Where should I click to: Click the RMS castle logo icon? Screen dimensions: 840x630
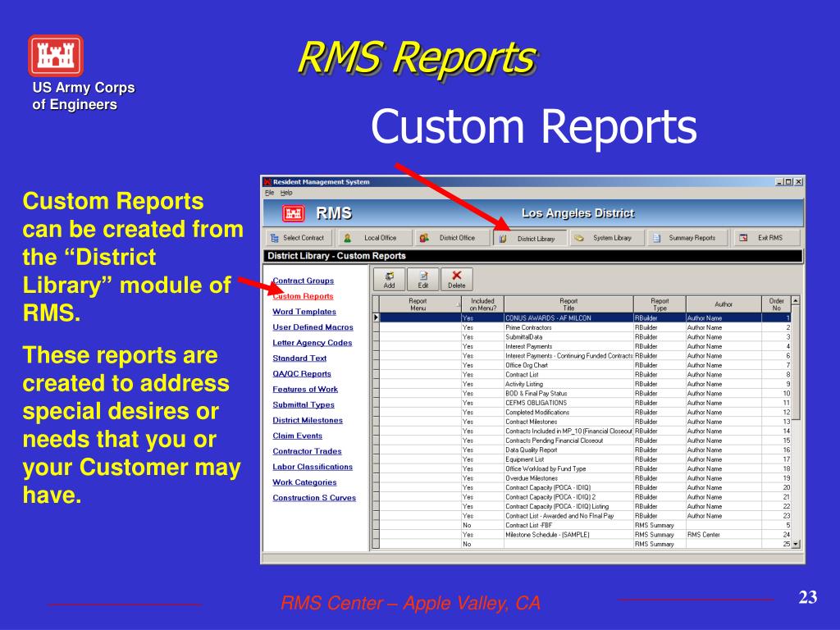[x=294, y=213]
